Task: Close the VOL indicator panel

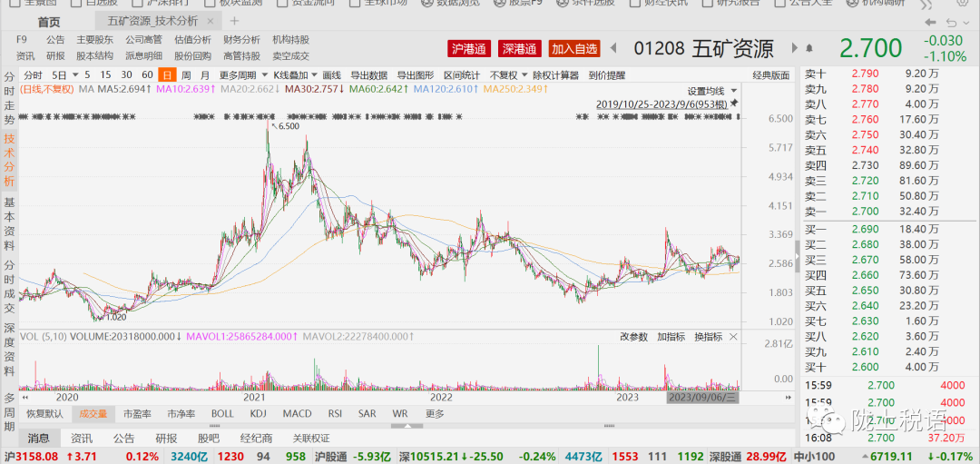Action: pos(732,337)
